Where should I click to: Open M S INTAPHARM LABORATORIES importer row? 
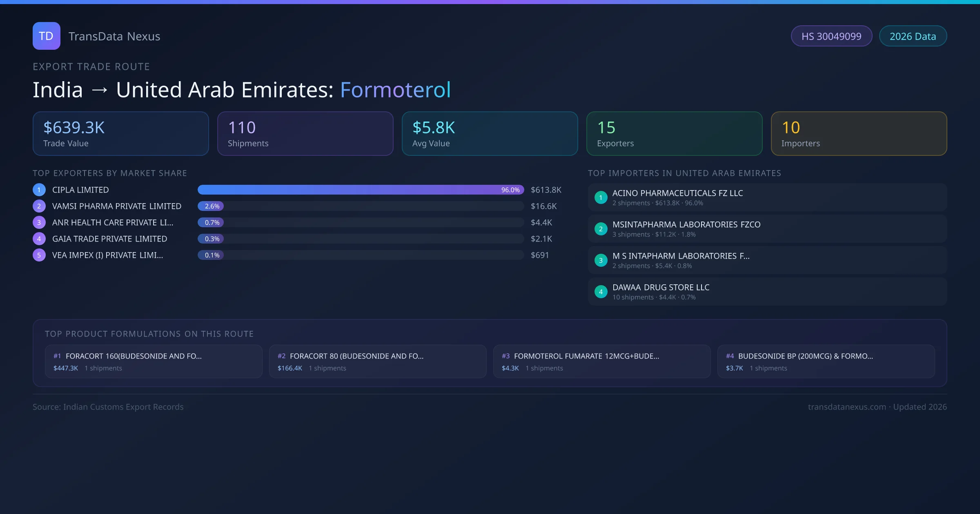[767, 260]
